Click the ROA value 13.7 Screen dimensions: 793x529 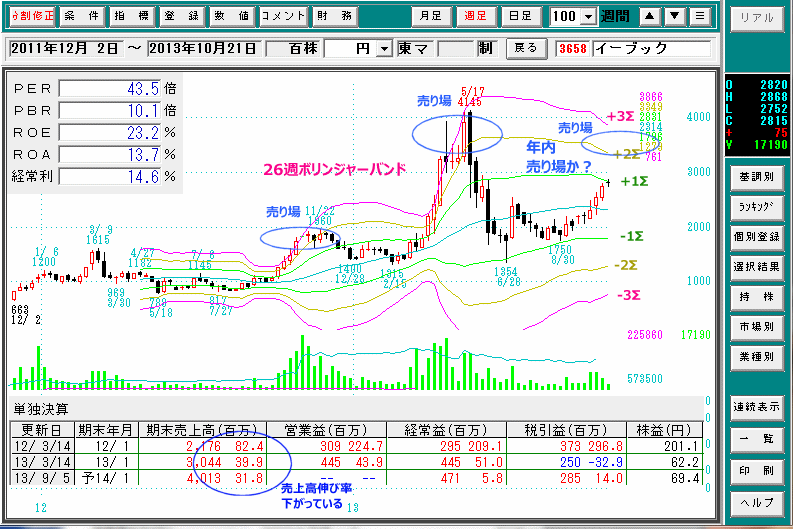point(110,154)
